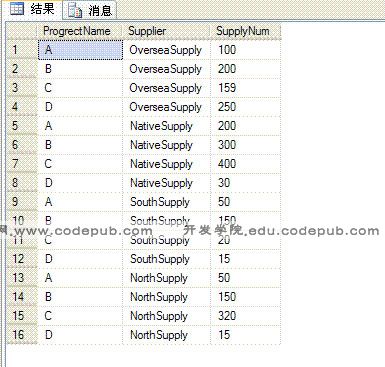Screen dimensions: 385x367
Task: Select row header number 14
Action: pyautogui.click(x=22, y=297)
